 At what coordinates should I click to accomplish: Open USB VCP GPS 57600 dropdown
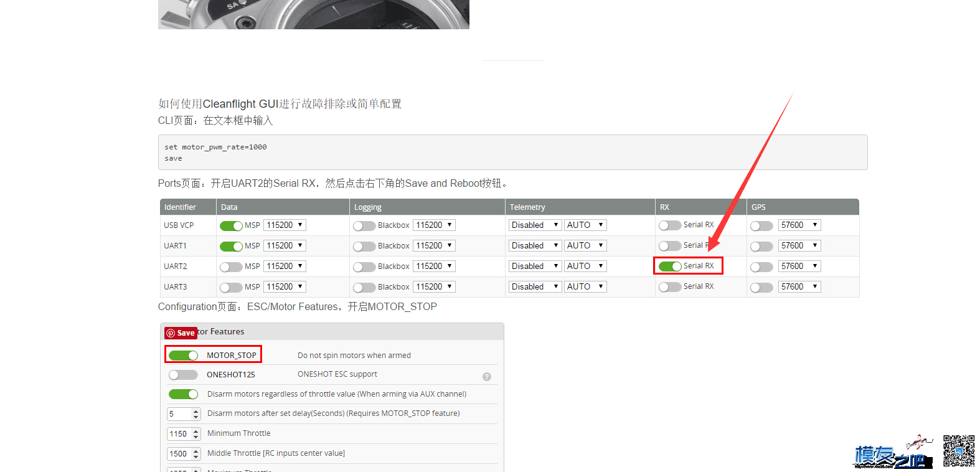(799, 225)
